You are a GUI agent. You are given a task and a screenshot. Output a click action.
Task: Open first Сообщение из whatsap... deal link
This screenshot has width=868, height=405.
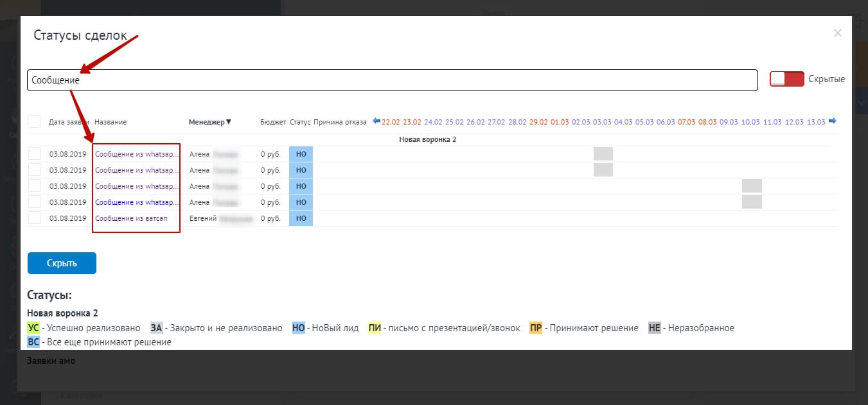[x=136, y=154]
